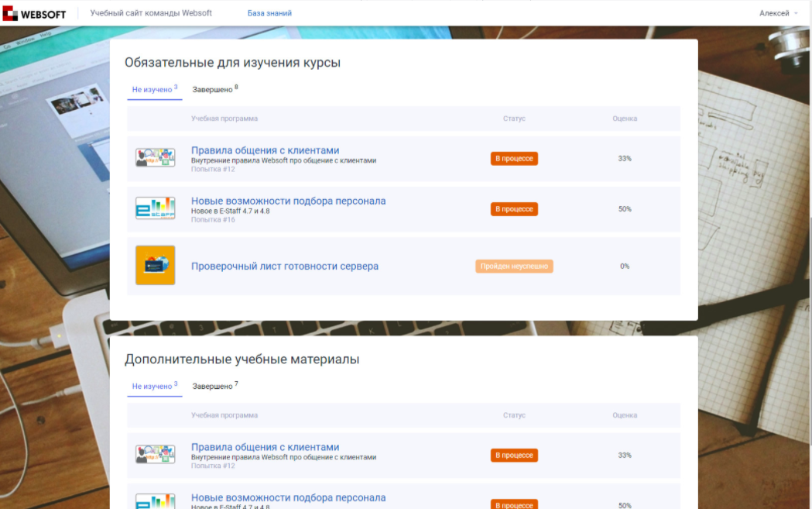812x509 pixels.
Task: Click the 33% score in mandatory courses
Action: click(625, 159)
